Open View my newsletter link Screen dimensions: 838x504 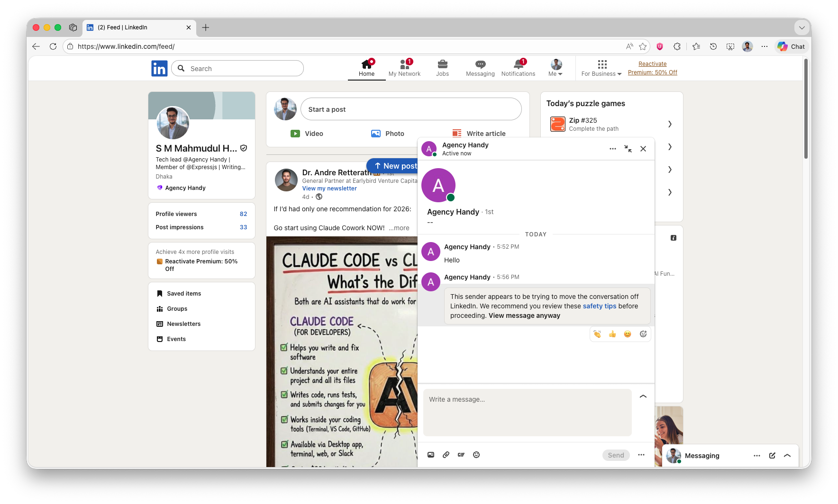pyautogui.click(x=329, y=189)
